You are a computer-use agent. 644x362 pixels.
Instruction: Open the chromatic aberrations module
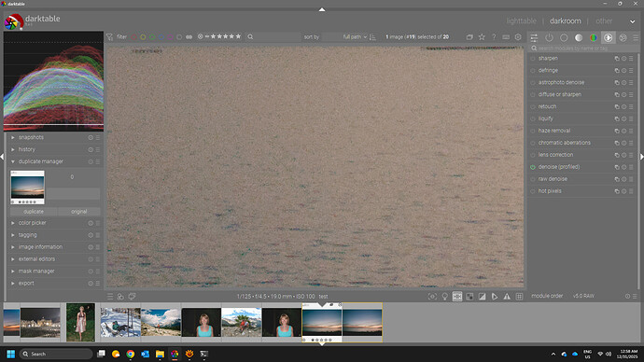564,143
